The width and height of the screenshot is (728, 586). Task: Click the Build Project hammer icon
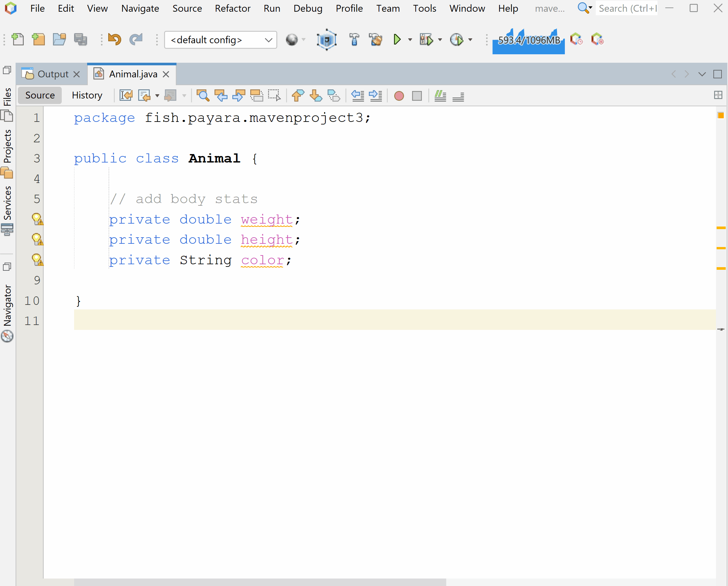click(x=354, y=40)
